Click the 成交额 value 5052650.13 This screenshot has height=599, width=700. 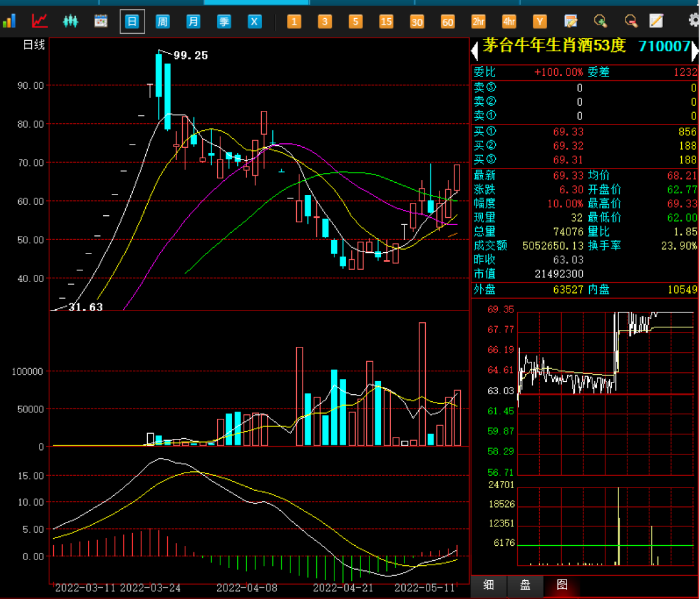(553, 246)
